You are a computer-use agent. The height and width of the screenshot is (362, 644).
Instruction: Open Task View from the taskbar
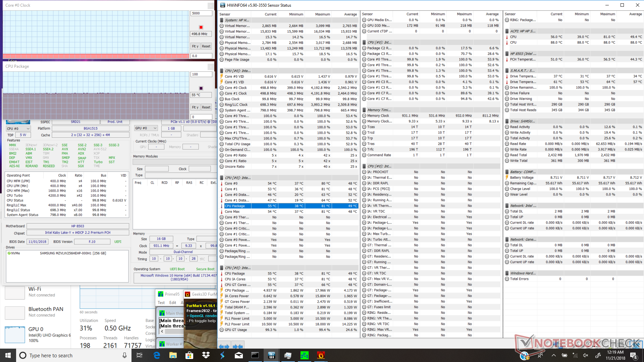coord(140,355)
